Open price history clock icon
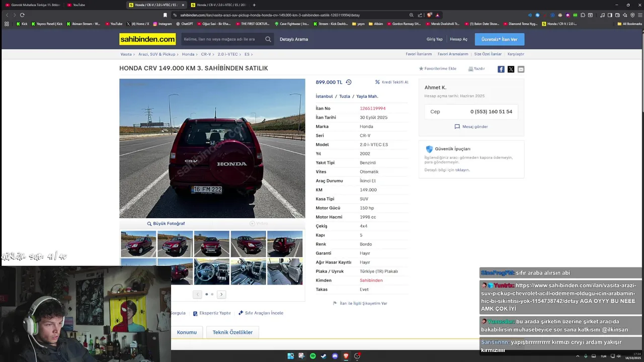Viewport: 644px width, 362px height. click(349, 82)
